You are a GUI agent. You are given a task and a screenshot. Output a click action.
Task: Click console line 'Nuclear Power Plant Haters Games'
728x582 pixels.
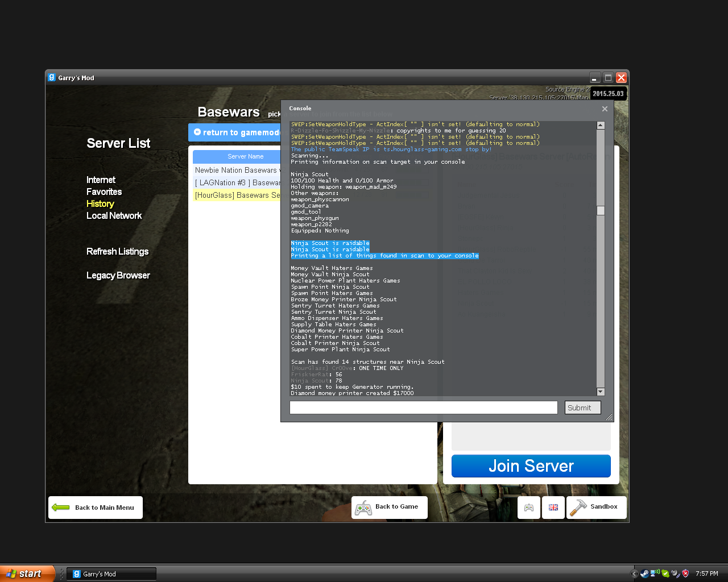[x=345, y=281]
